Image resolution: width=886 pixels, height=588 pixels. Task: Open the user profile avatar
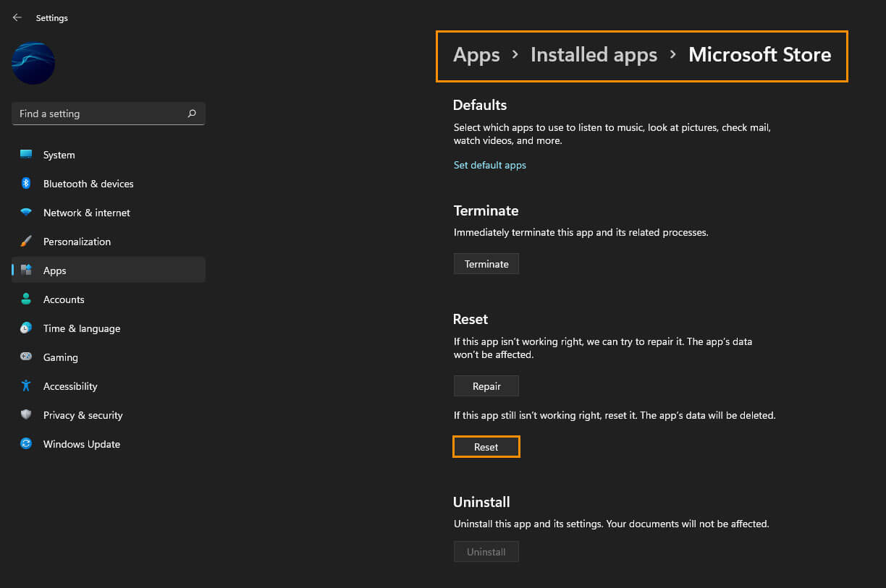coord(33,63)
